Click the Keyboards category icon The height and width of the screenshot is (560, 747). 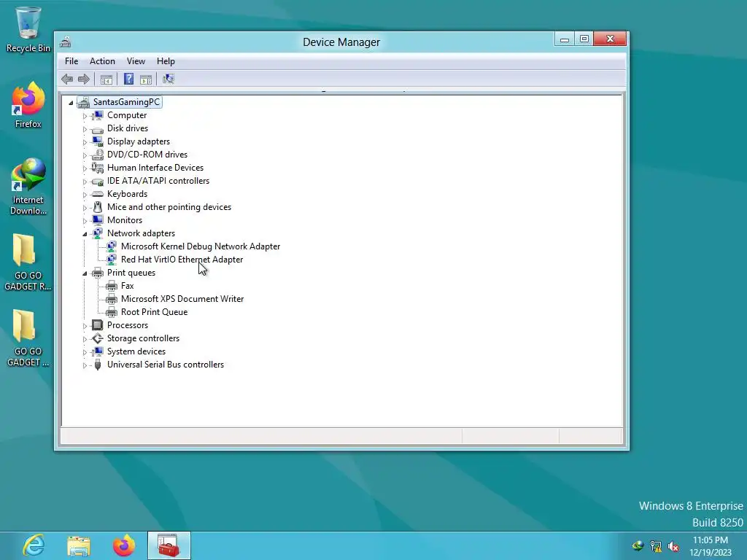(x=98, y=194)
